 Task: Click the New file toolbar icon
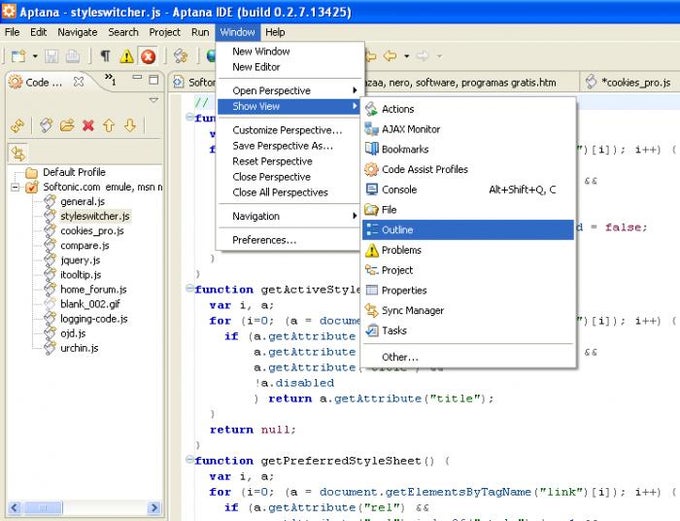18,56
